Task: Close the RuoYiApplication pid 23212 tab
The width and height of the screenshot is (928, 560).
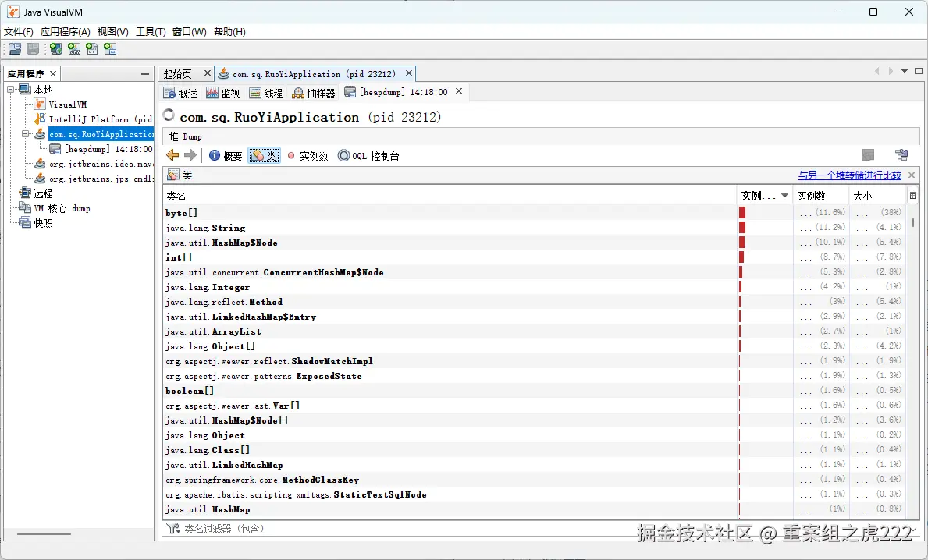Action: pos(408,73)
